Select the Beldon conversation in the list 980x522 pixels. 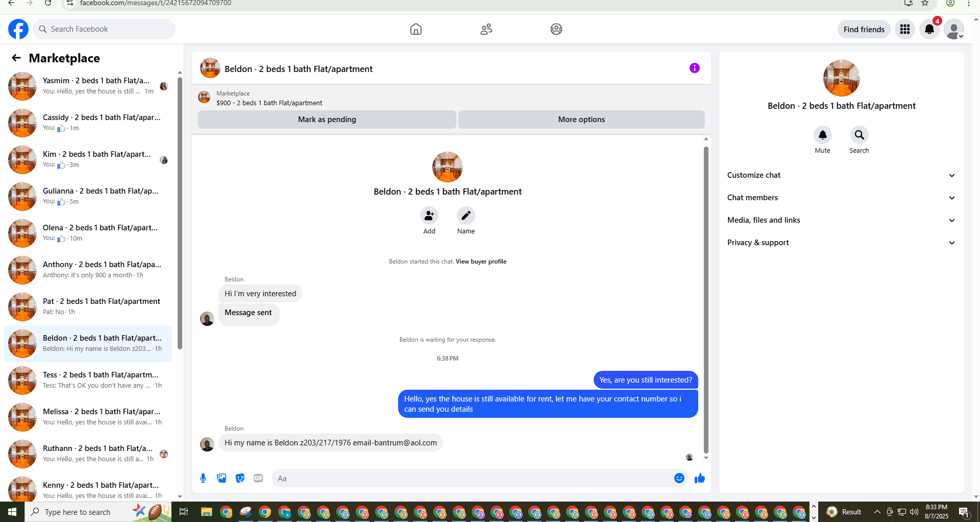88,343
